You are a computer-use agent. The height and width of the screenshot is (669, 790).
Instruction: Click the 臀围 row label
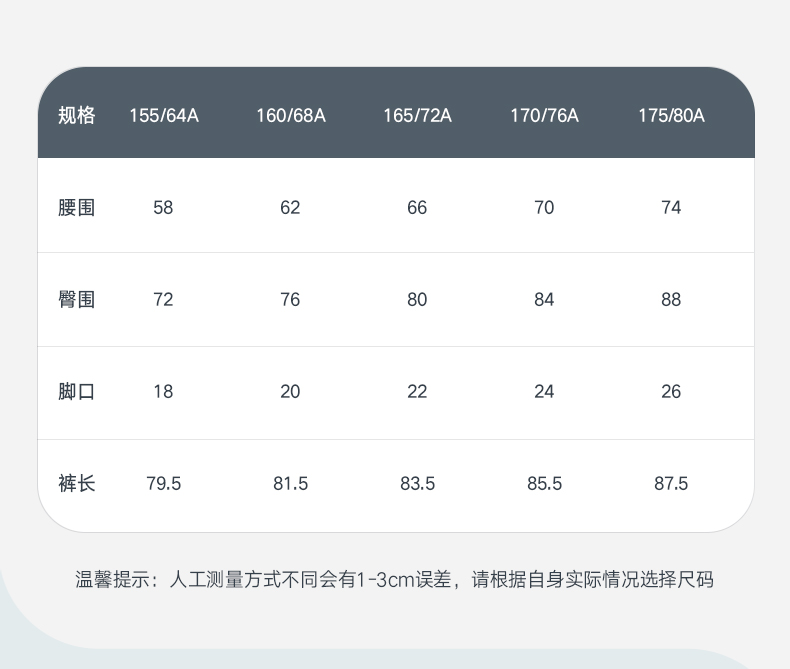[77, 299]
